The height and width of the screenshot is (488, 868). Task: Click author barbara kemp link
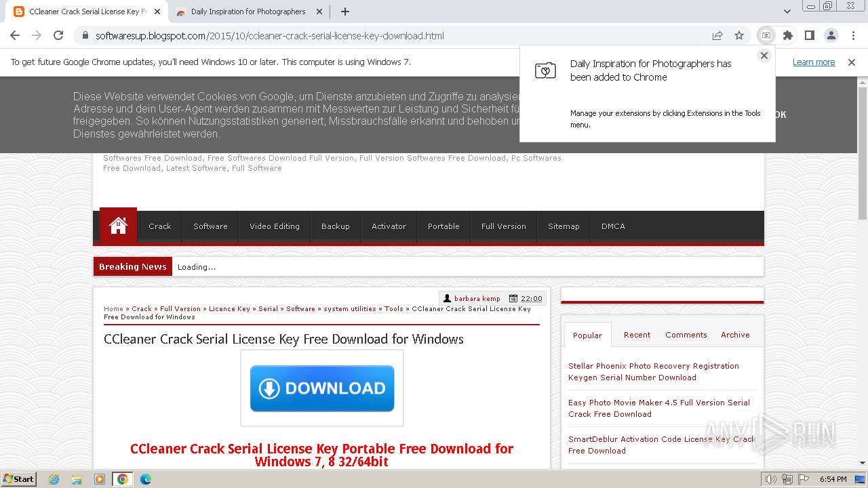tap(477, 298)
